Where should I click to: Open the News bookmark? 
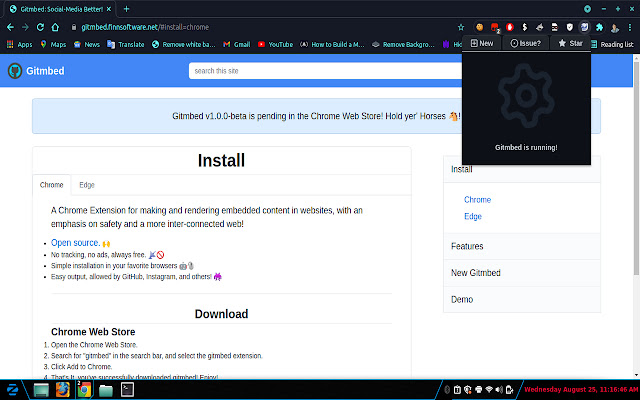pyautogui.click(x=87, y=44)
